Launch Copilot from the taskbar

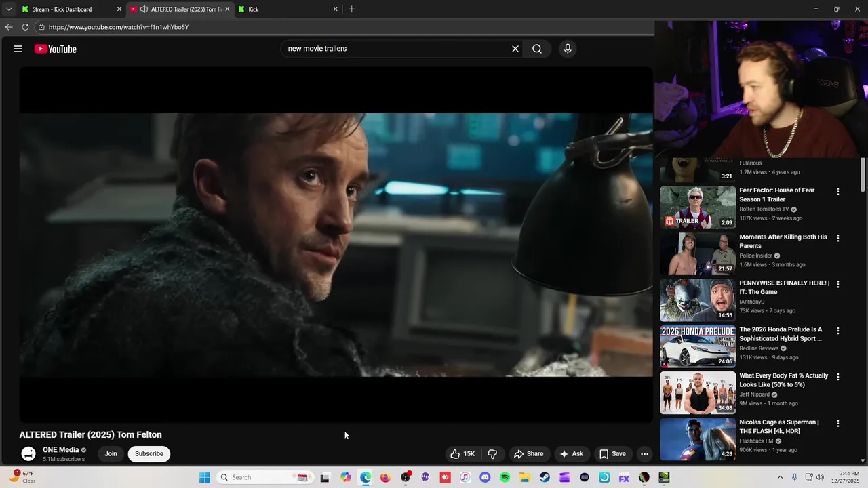[x=346, y=477]
